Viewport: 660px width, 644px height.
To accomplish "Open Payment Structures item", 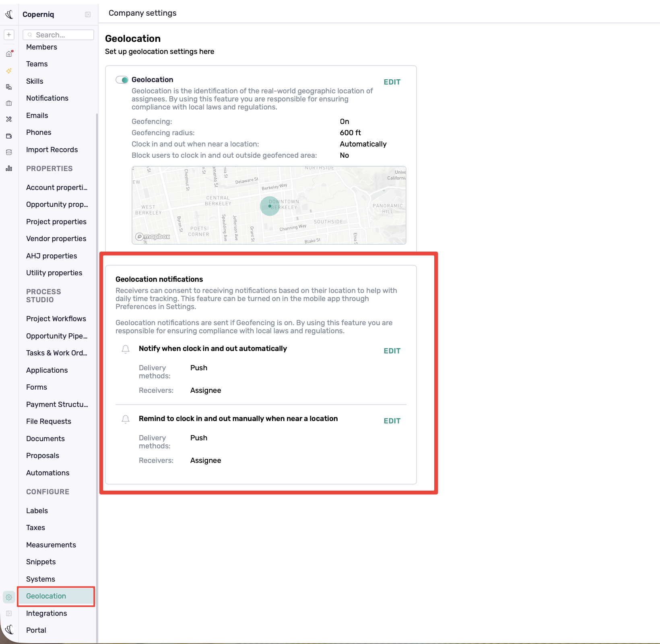I will [x=57, y=405].
